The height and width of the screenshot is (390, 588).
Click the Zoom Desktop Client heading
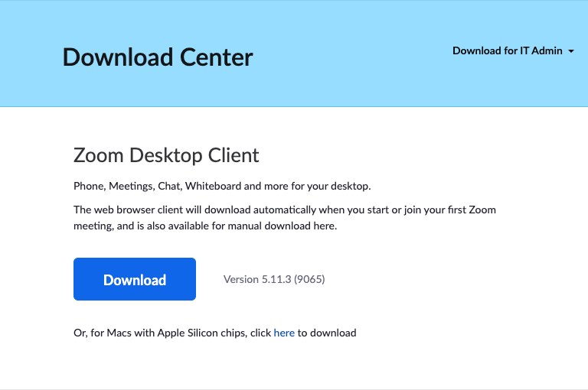click(166, 155)
